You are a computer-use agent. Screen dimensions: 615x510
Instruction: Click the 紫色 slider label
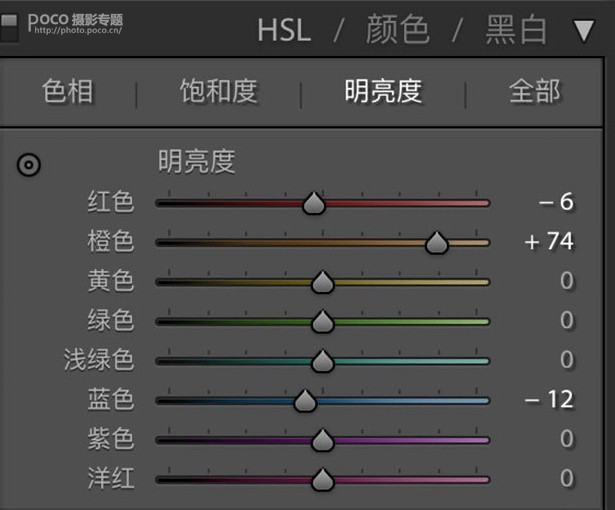click(111, 438)
